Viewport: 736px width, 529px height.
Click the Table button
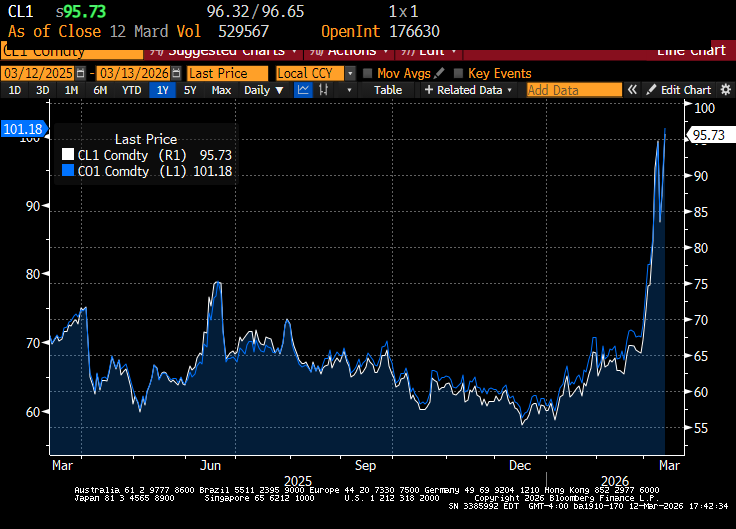pos(388,90)
